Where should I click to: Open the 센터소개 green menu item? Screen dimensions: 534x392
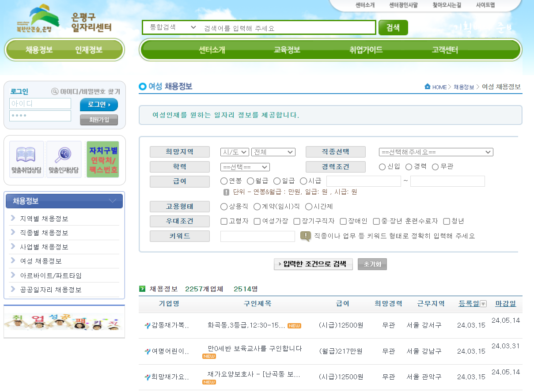(x=212, y=50)
